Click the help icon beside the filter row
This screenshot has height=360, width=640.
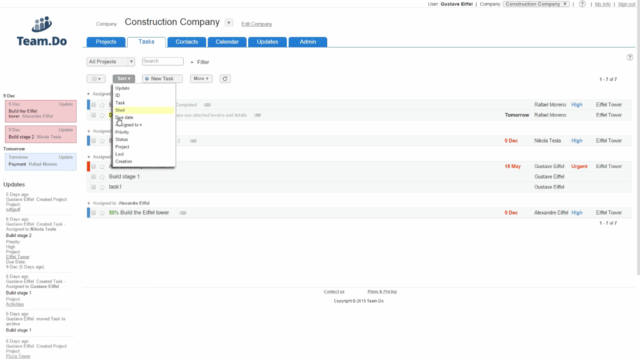[630, 57]
